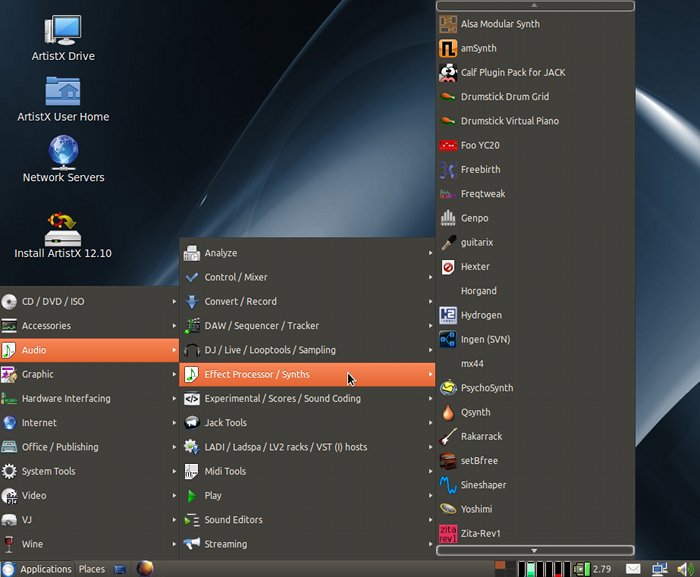Select Hardware Interfacing category

pos(89,398)
